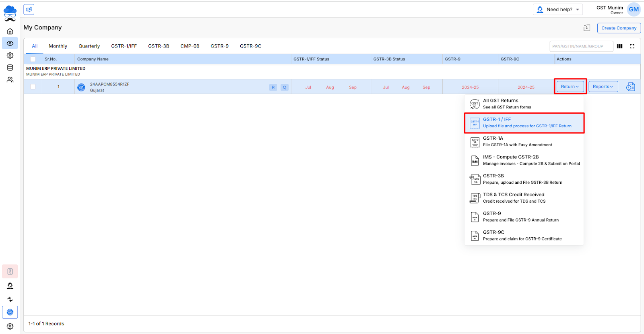Open the document icon in Actions column

[x=630, y=87]
